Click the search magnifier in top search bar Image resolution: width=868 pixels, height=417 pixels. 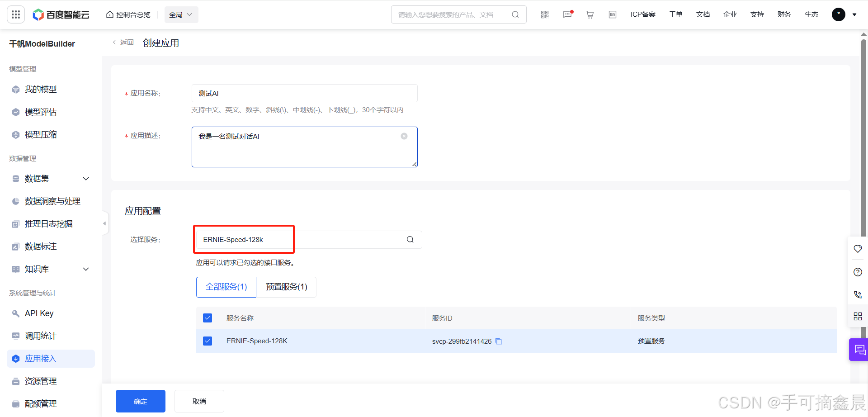pos(515,14)
